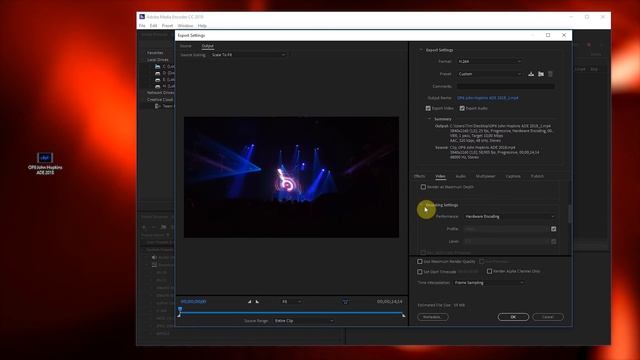Image resolution: width=640 pixels, height=360 pixels.
Task: Switch to the Audio tab
Action: (460, 176)
